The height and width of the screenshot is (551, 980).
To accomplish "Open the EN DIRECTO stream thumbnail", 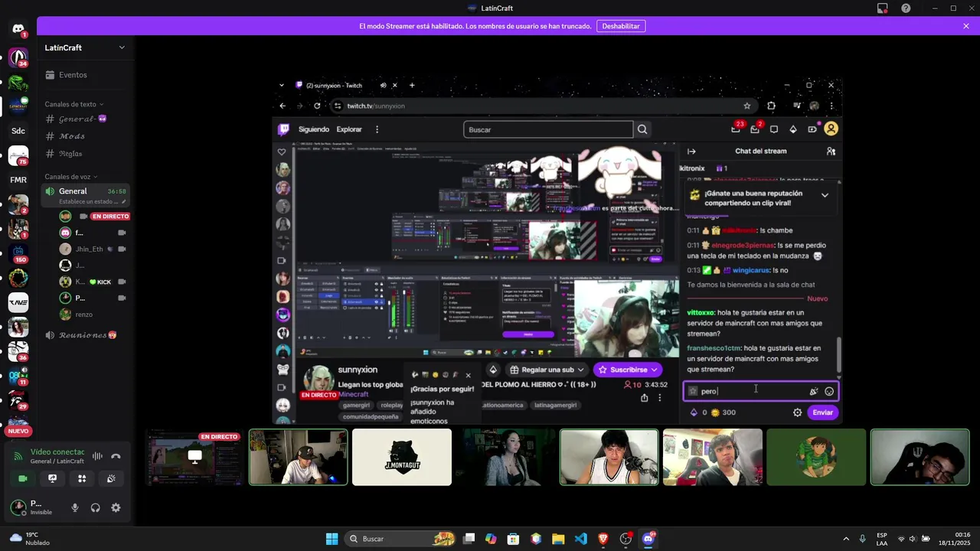I will [x=195, y=457].
